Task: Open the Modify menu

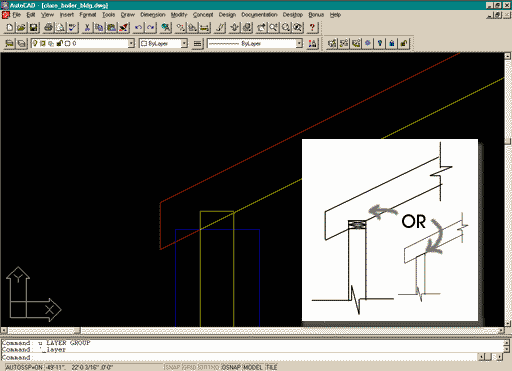Action: (179, 15)
